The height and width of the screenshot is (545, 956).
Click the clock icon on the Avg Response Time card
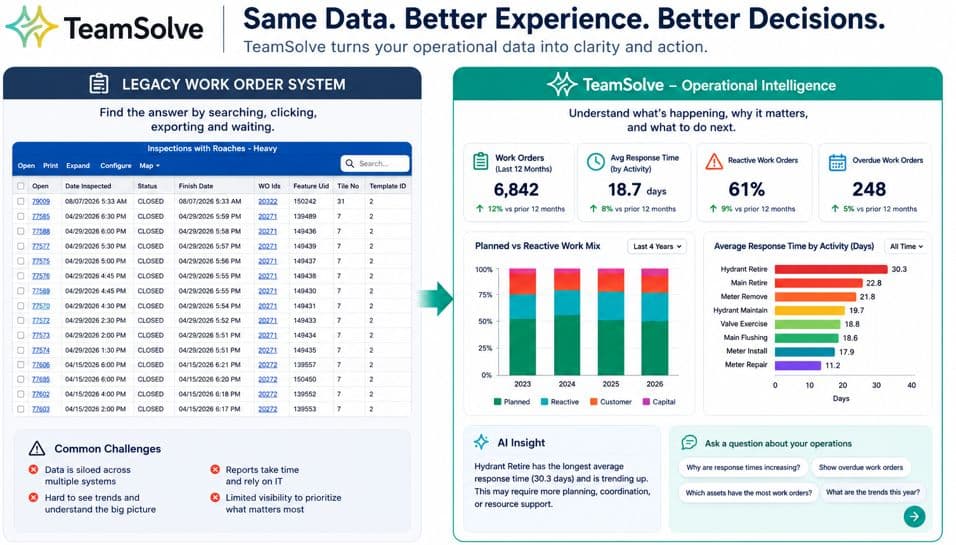[x=596, y=162]
